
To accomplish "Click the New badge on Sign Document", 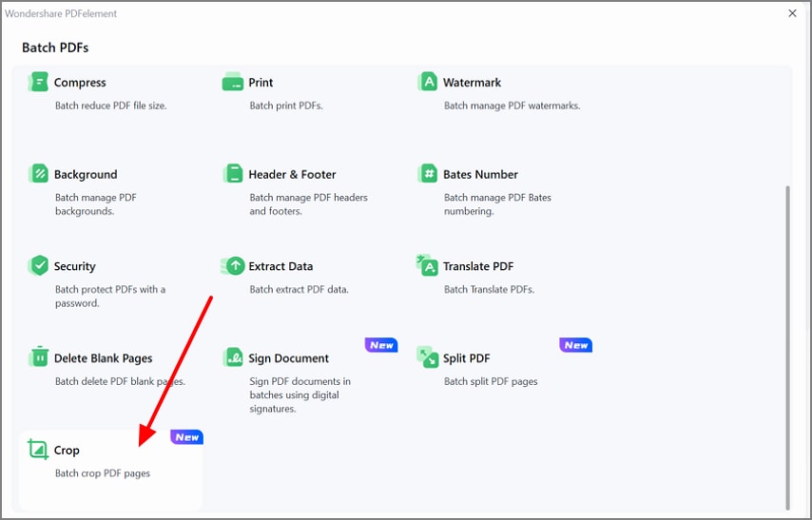I will coord(381,345).
